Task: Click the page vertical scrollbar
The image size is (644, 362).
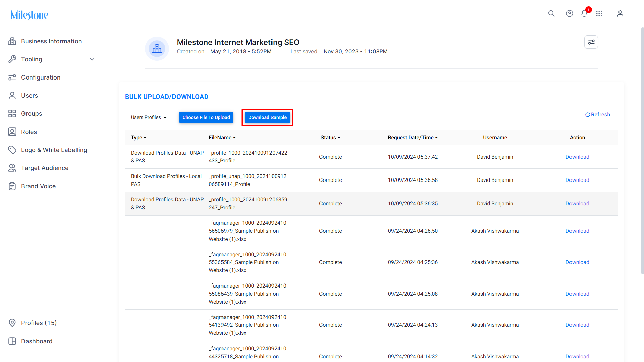Action: pos(642,151)
